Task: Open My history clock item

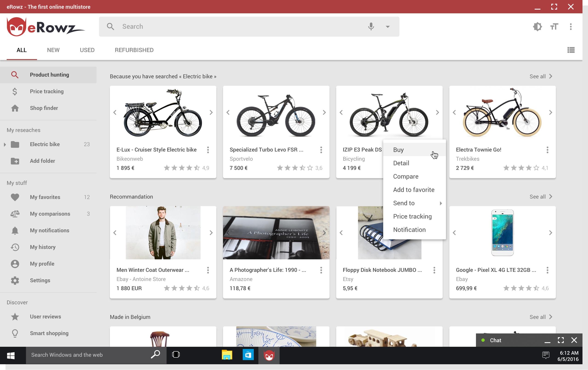Action: [x=48, y=247]
